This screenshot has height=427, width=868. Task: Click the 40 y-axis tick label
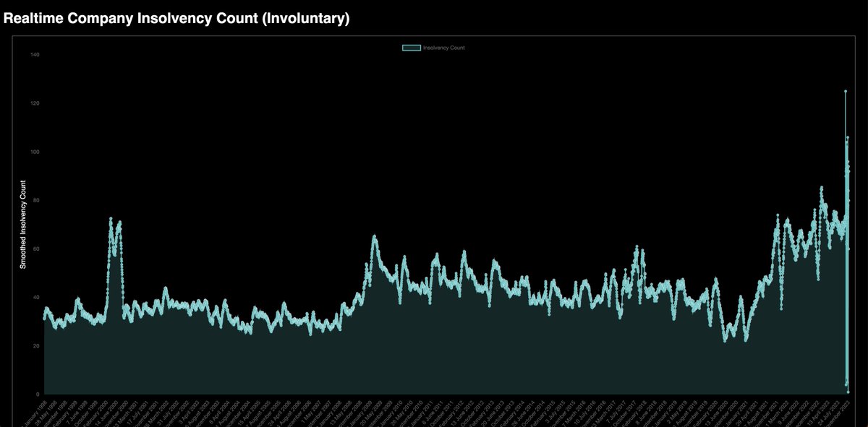coord(36,297)
